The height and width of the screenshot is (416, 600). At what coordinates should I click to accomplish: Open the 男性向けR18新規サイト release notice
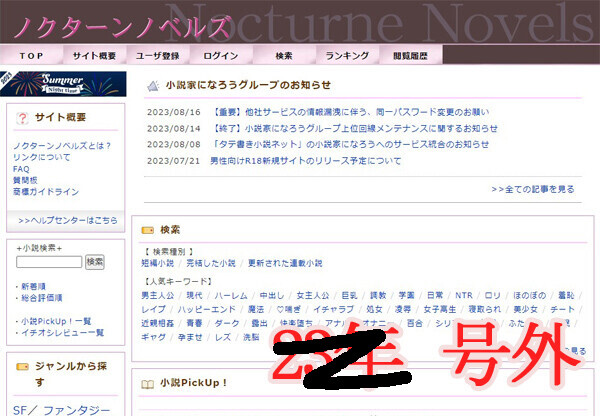pyautogui.click(x=306, y=161)
